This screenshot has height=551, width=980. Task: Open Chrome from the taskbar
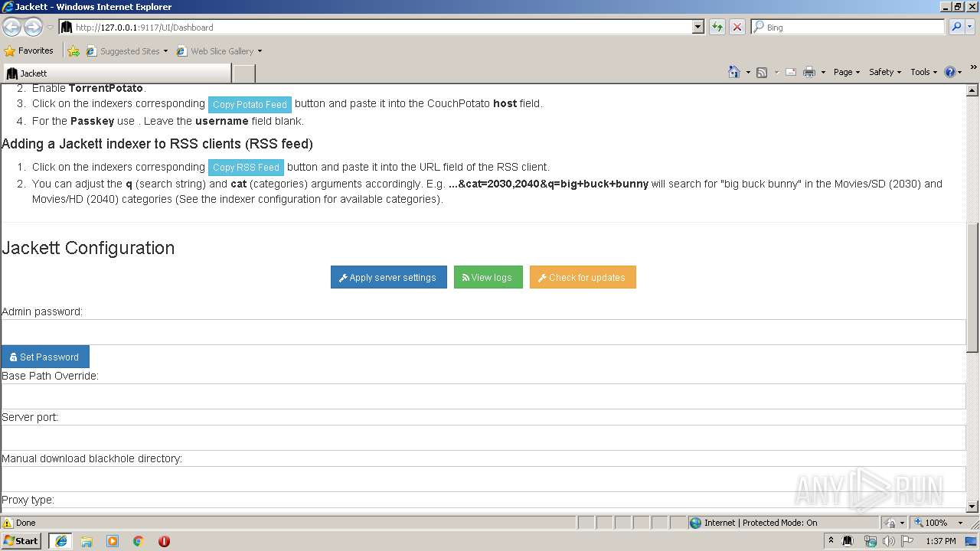click(x=139, y=541)
